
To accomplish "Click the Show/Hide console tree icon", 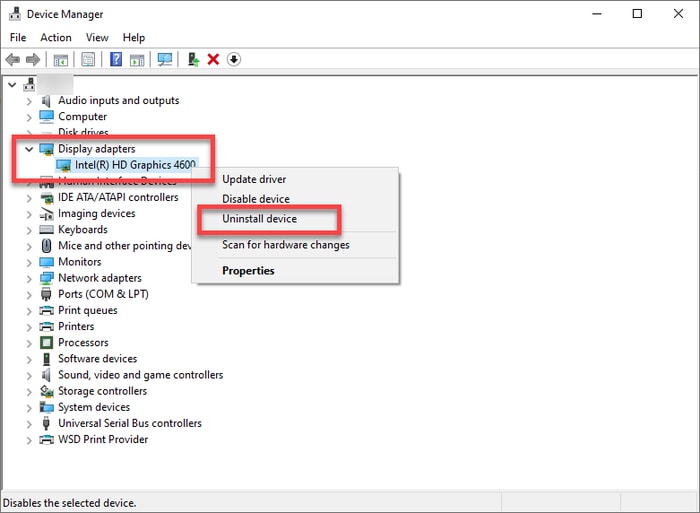I will (61, 60).
